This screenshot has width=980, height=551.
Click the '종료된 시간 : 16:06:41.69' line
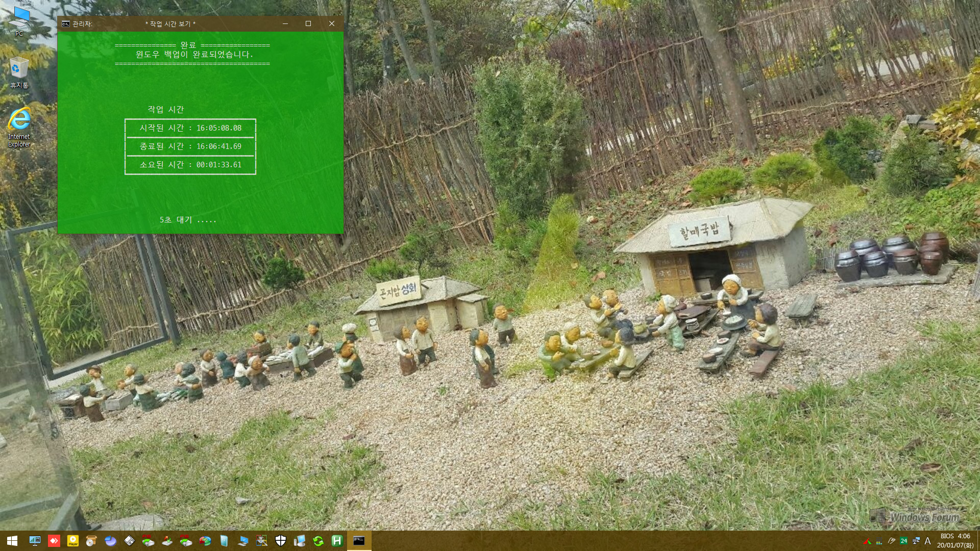coord(190,146)
